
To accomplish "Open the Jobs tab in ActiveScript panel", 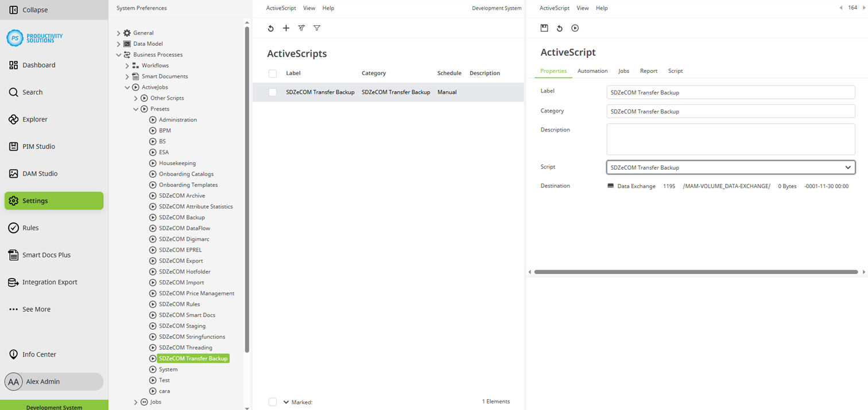I will pyautogui.click(x=623, y=71).
